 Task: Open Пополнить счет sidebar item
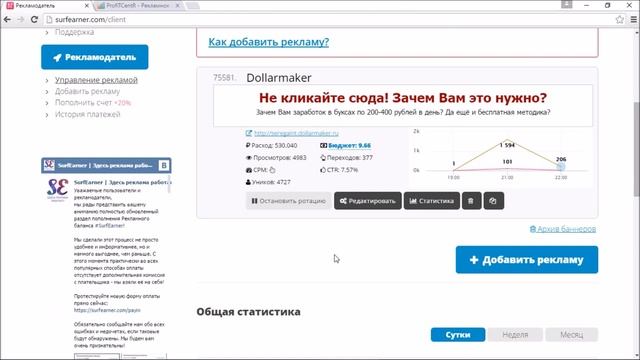93,103
